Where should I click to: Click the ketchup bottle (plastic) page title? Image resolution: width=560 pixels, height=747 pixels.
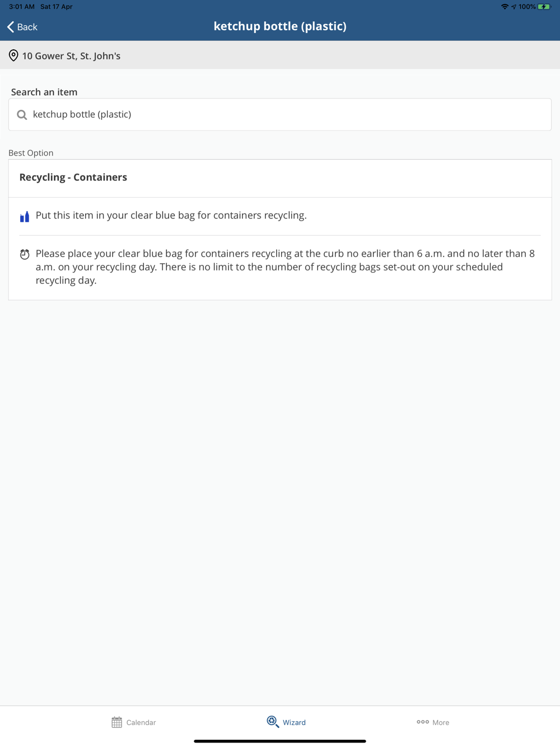coord(280,26)
